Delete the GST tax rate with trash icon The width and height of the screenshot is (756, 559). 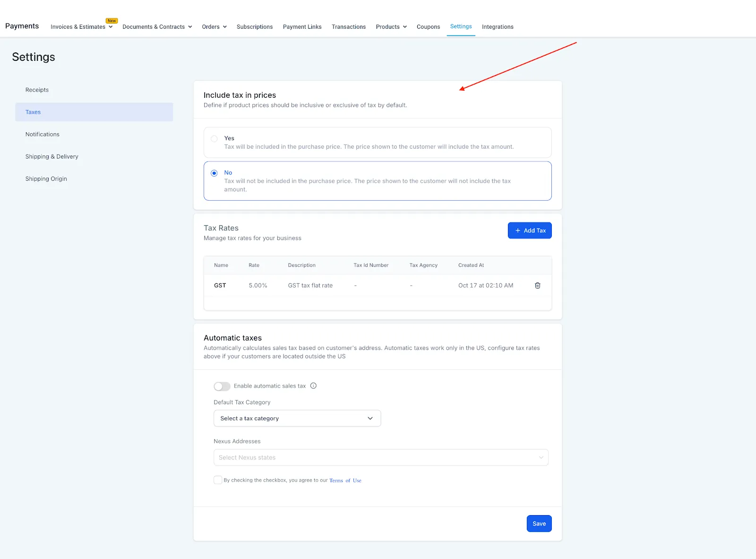[x=537, y=285]
